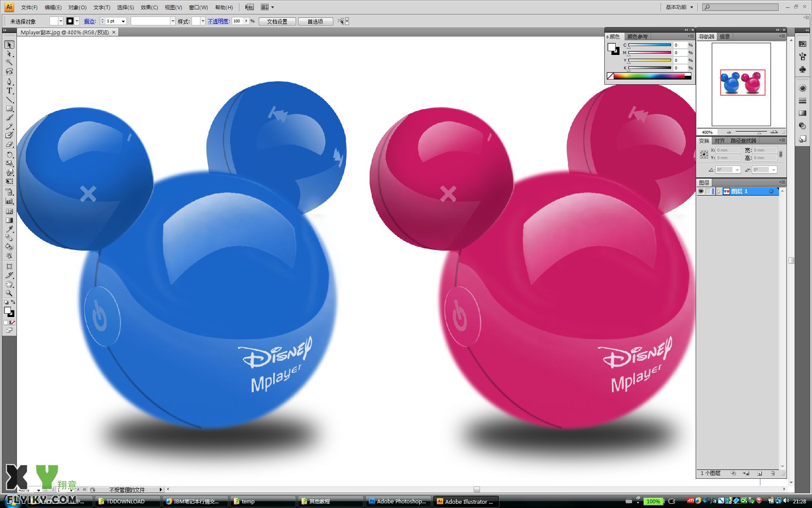Open fill color dropdown in control bar
Viewport: 812px width, 508px height.
coord(61,21)
